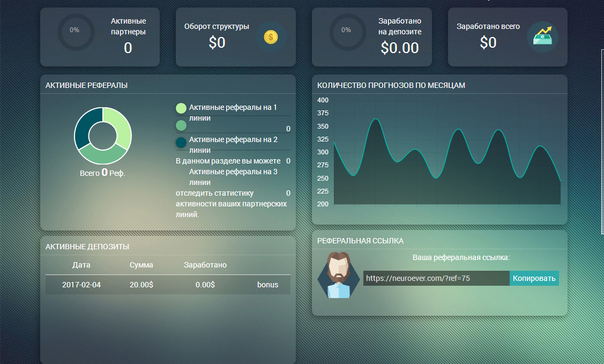Select the 2017-02-04 bonus deposit row

tap(168, 285)
